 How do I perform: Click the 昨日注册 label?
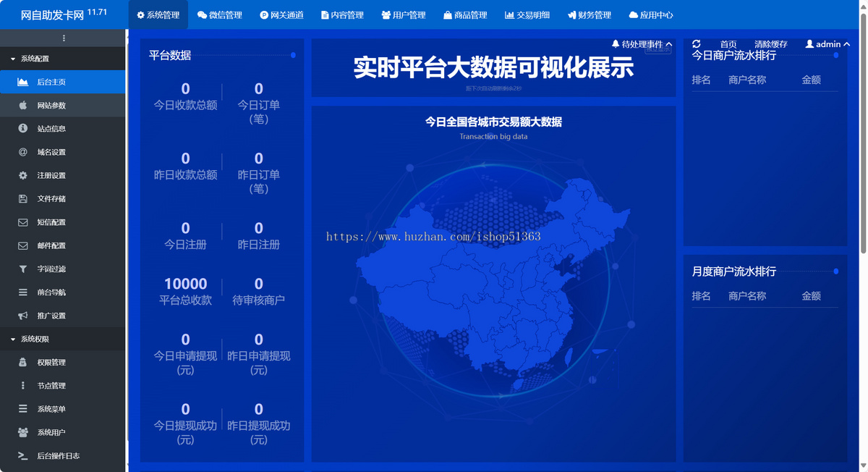(259, 245)
